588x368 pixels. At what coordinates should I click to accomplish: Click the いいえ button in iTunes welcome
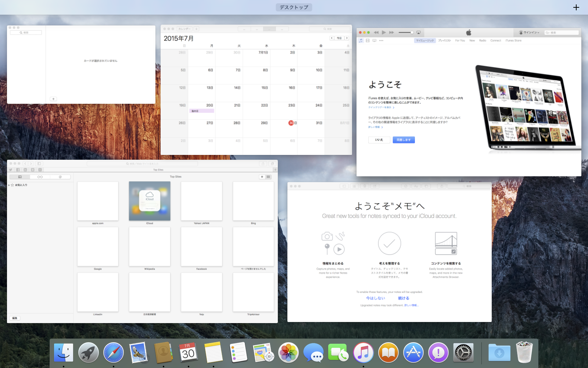pyautogui.click(x=379, y=140)
